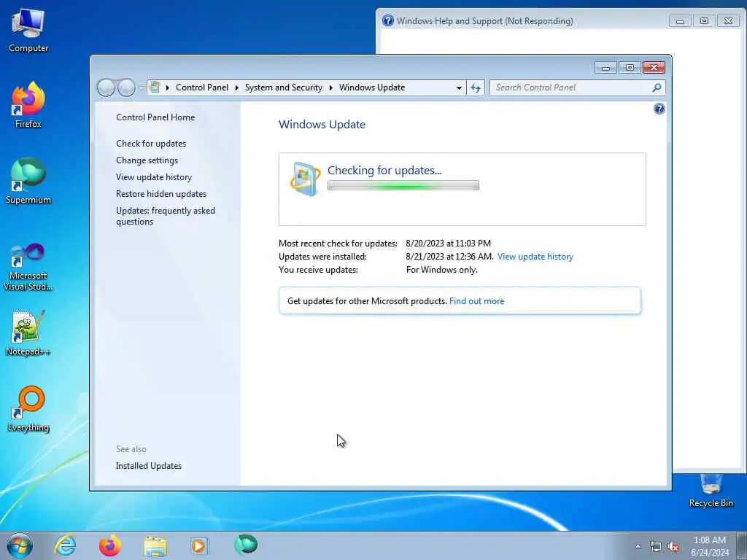Click Find out more link
The width and height of the screenshot is (747, 560).
point(476,301)
